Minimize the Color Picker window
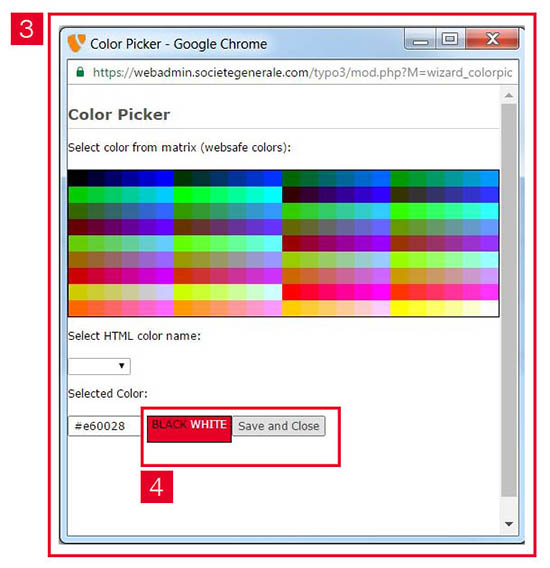550x568 pixels. click(420, 39)
